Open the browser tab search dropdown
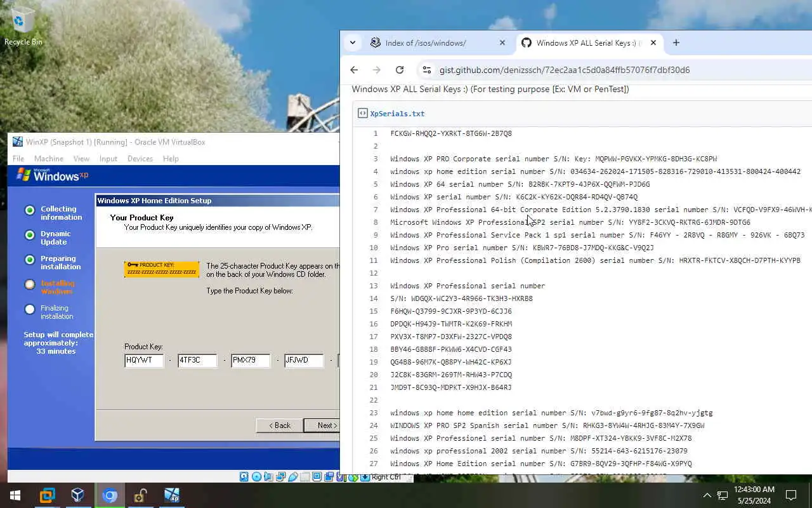 coord(353,43)
